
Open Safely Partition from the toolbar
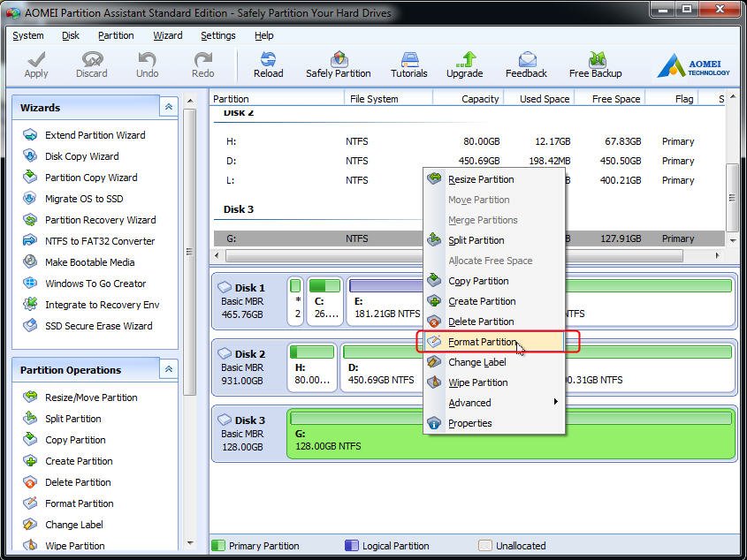click(x=339, y=64)
